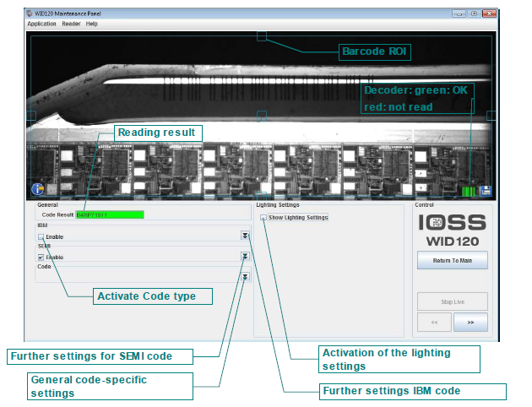Open the Help menu
The image size is (532, 407).
click(x=91, y=24)
